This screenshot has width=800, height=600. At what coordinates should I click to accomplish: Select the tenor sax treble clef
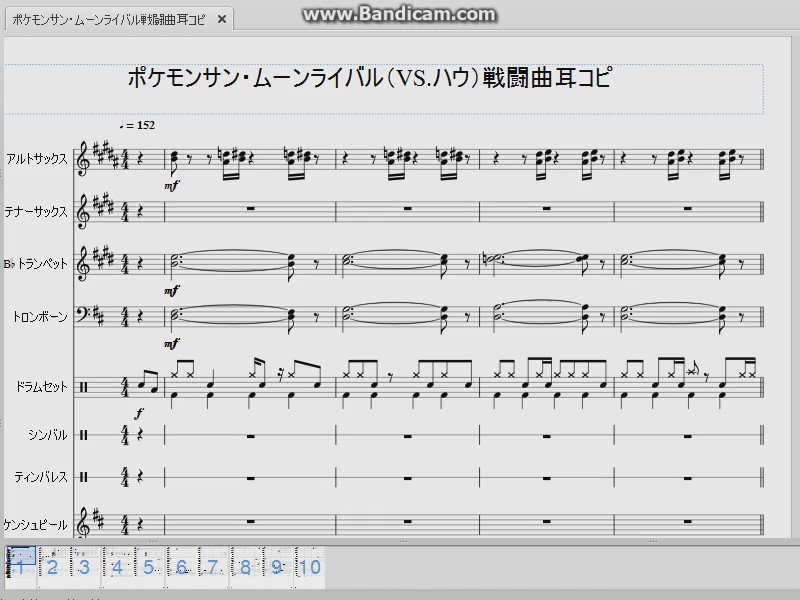pos(83,212)
